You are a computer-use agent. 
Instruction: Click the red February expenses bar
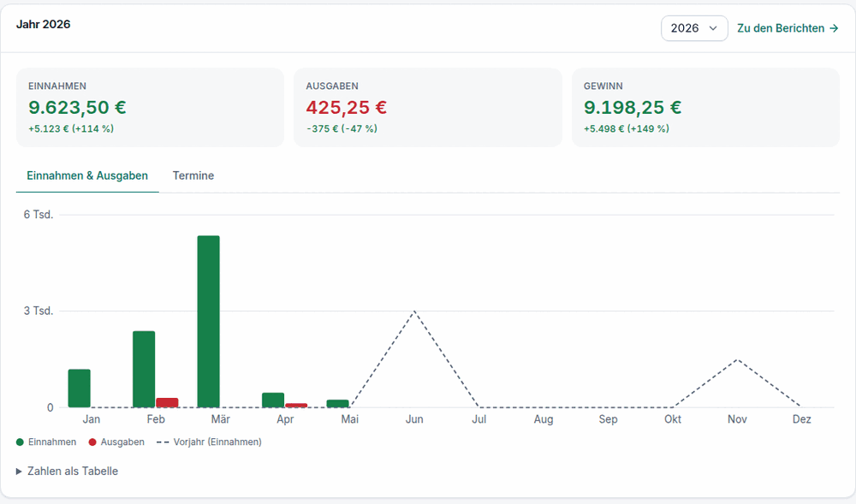pos(167,402)
